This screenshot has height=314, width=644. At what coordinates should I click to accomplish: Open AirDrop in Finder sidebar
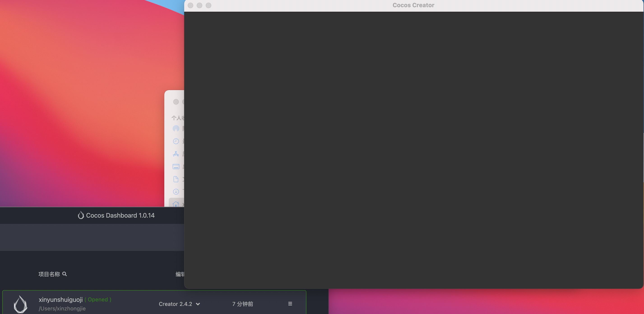[176, 129]
